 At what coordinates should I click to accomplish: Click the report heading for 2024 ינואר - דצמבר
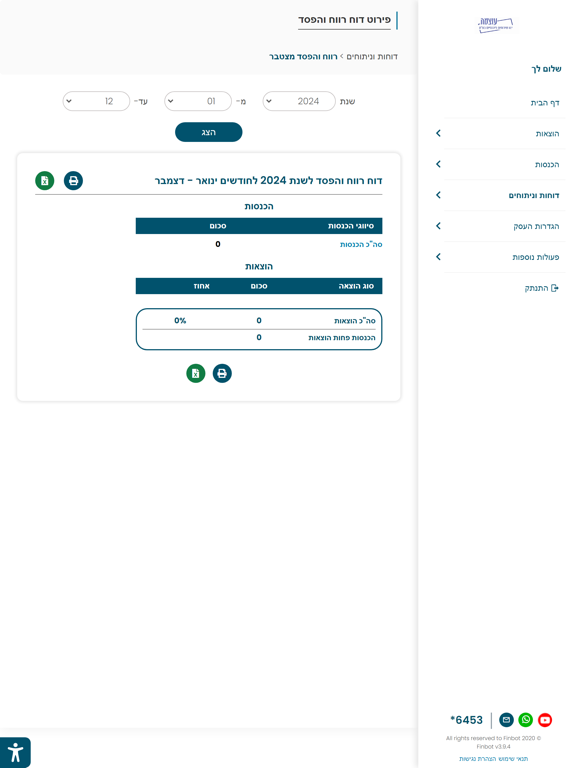pyautogui.click(x=268, y=181)
